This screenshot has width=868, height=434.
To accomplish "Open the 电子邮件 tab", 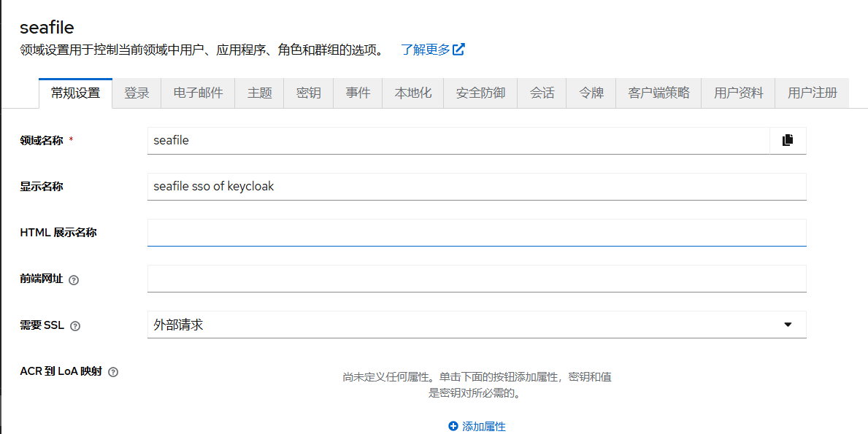I will [198, 93].
